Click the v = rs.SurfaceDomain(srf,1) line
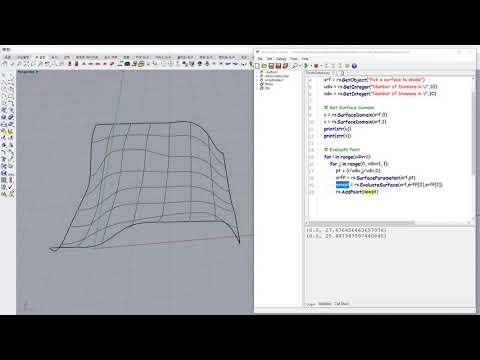 click(x=355, y=122)
